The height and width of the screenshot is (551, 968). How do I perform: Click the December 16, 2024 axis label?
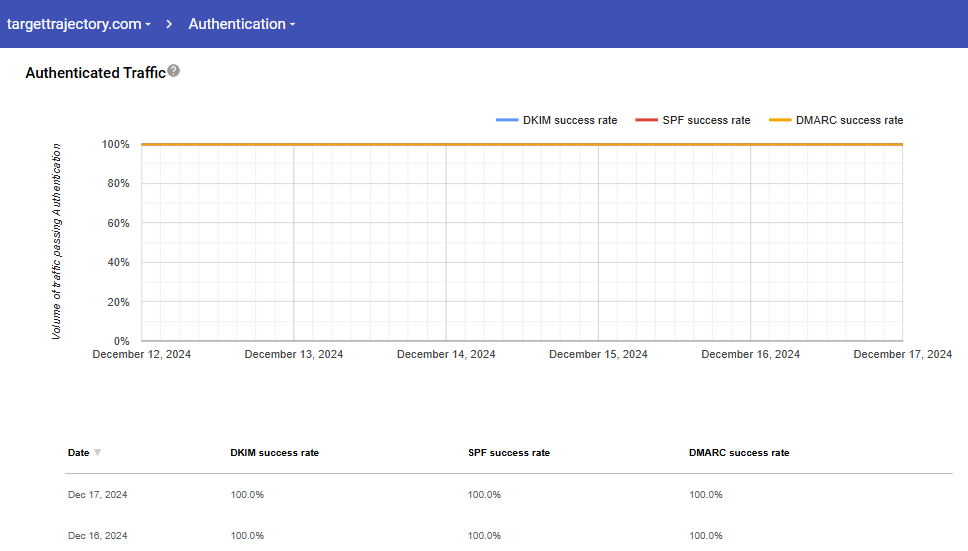point(750,354)
